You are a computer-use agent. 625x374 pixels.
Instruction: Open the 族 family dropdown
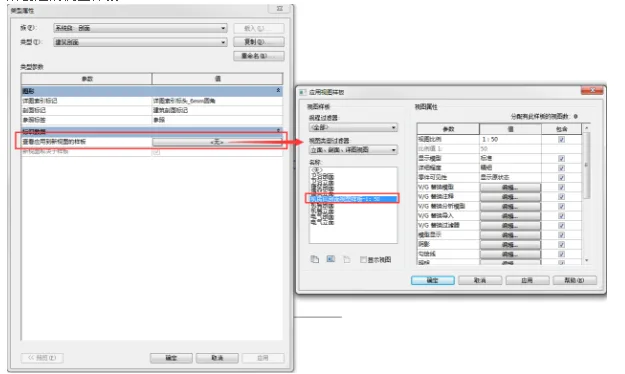tap(140, 28)
